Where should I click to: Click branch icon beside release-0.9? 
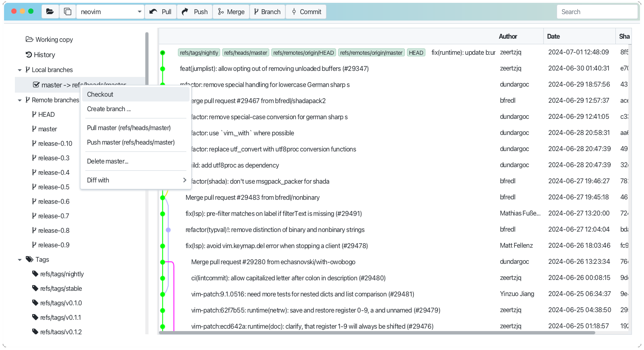[34, 245]
